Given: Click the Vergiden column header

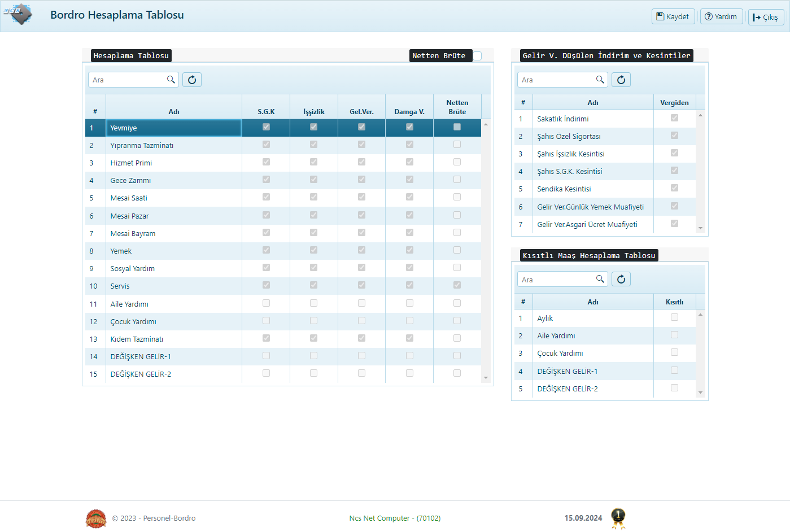Looking at the screenshot, I should (x=674, y=102).
